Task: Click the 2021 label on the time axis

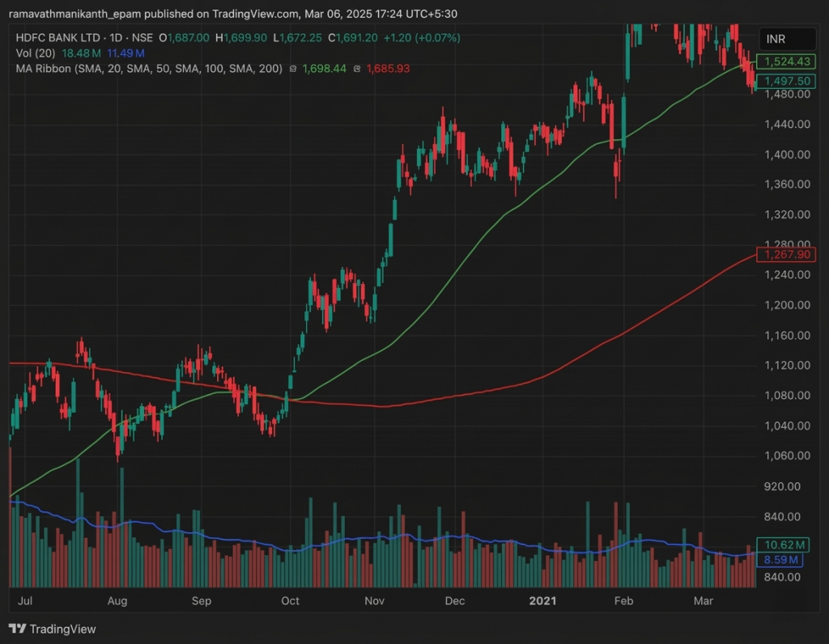Action: 542,601
